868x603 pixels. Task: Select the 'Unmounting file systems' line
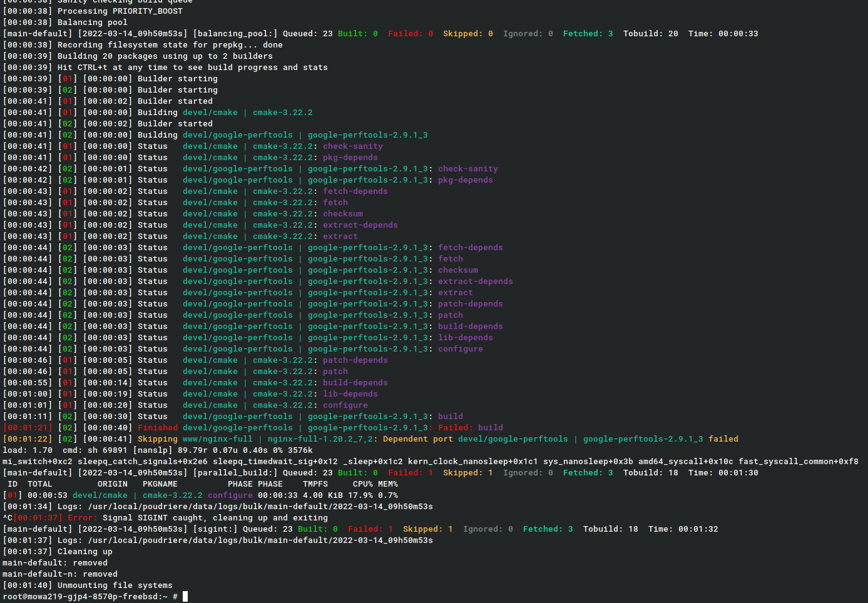115,585
